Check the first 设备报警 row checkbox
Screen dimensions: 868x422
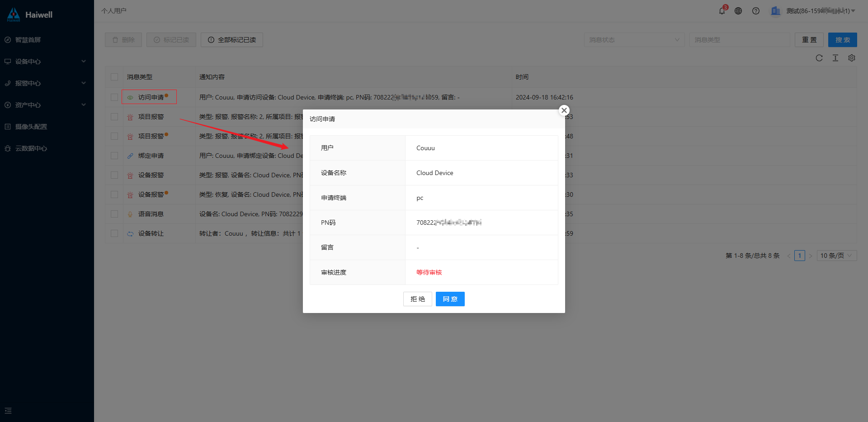(114, 175)
